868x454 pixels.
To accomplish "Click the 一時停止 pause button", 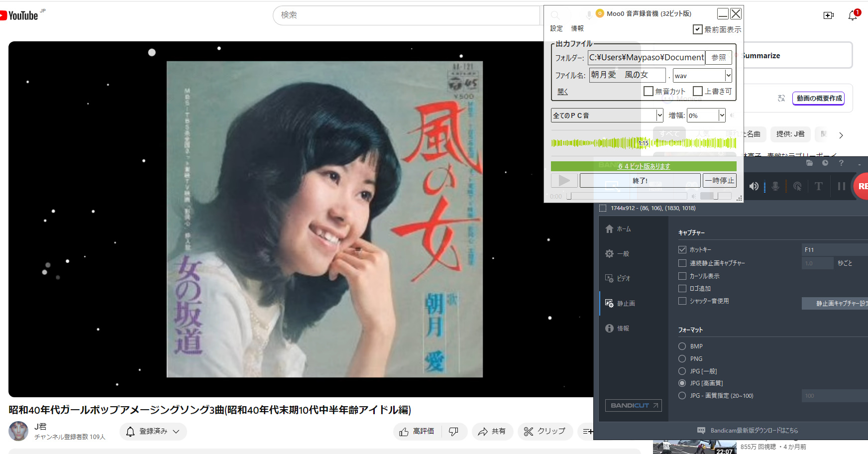I will pyautogui.click(x=720, y=181).
